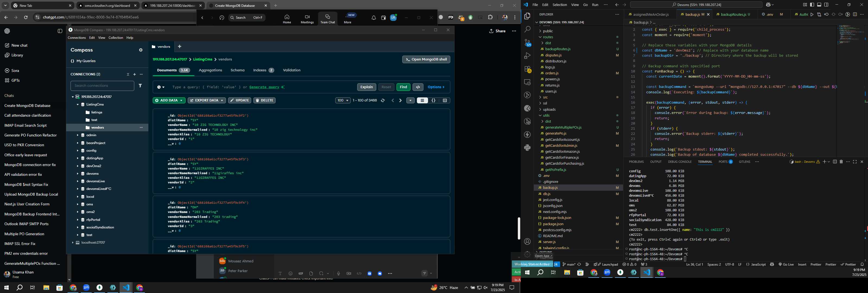
Task: Split the terminal panel
Action: click(x=835, y=162)
